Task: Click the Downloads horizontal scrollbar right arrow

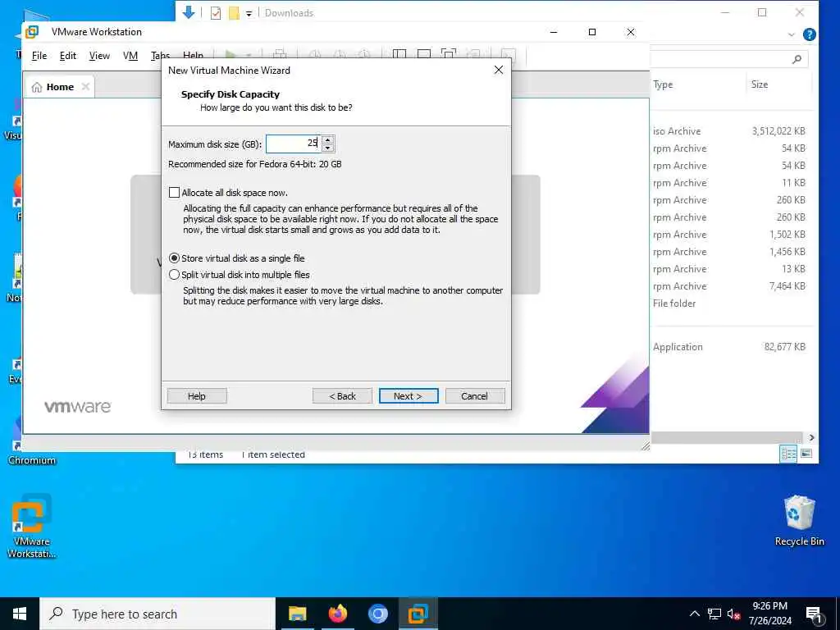Action: (x=811, y=438)
